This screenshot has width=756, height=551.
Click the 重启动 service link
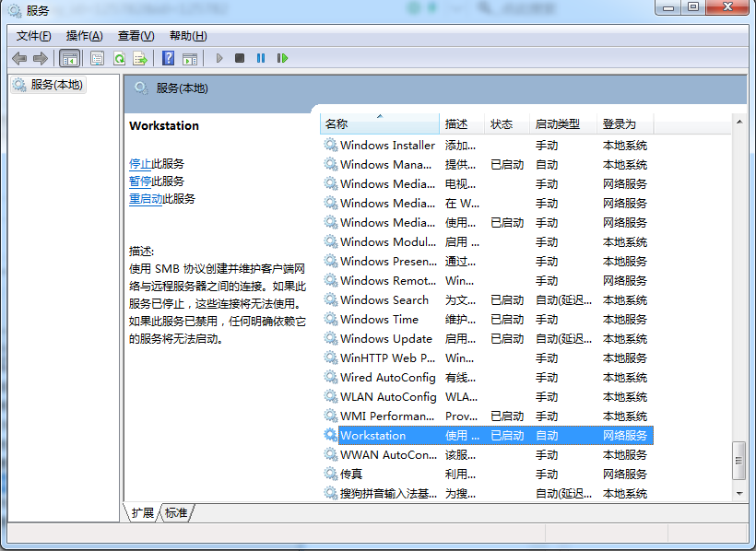pyautogui.click(x=146, y=199)
